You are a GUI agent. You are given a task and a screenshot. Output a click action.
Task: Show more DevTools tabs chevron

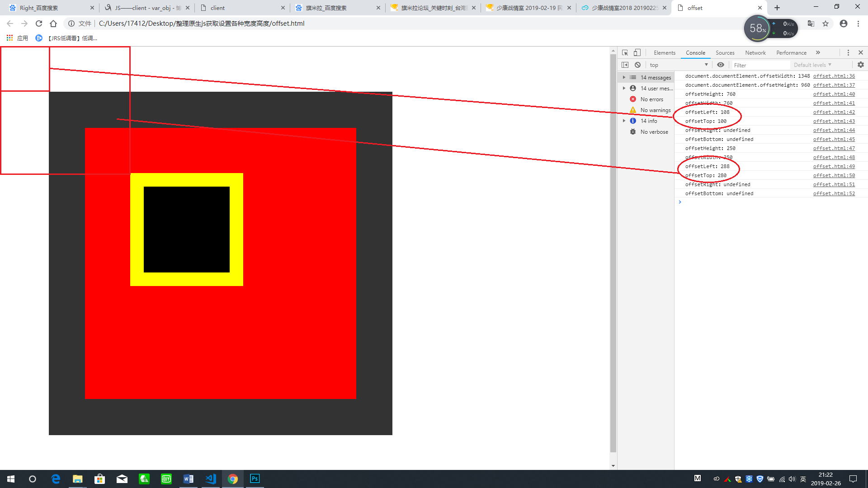(818, 52)
